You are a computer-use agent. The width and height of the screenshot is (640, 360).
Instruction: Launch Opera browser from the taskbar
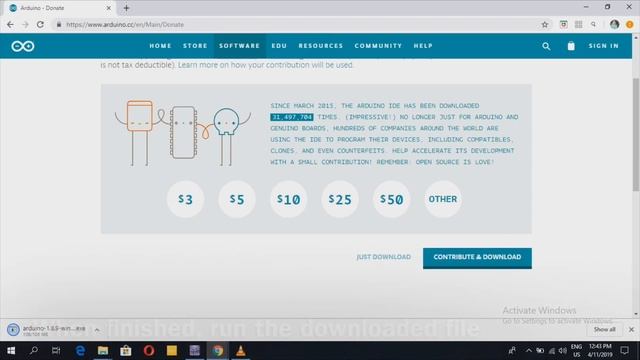tap(149, 351)
